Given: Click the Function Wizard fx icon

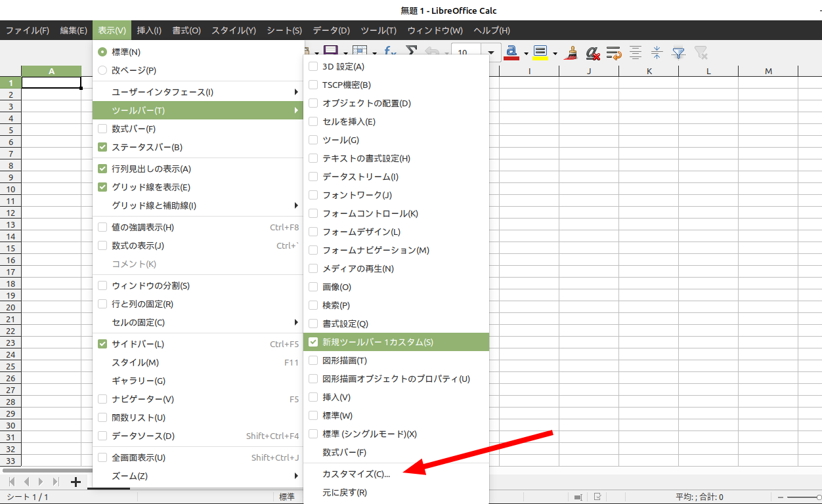Looking at the screenshot, I should [x=389, y=52].
